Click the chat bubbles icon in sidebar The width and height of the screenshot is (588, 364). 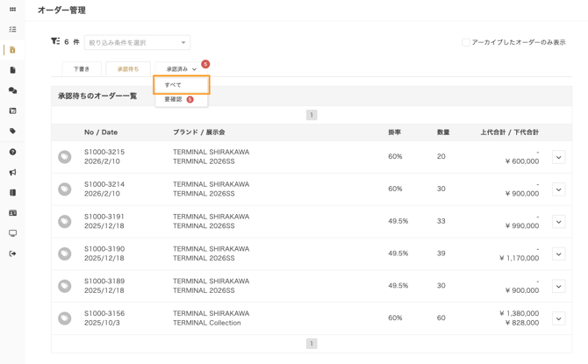pyautogui.click(x=12, y=90)
